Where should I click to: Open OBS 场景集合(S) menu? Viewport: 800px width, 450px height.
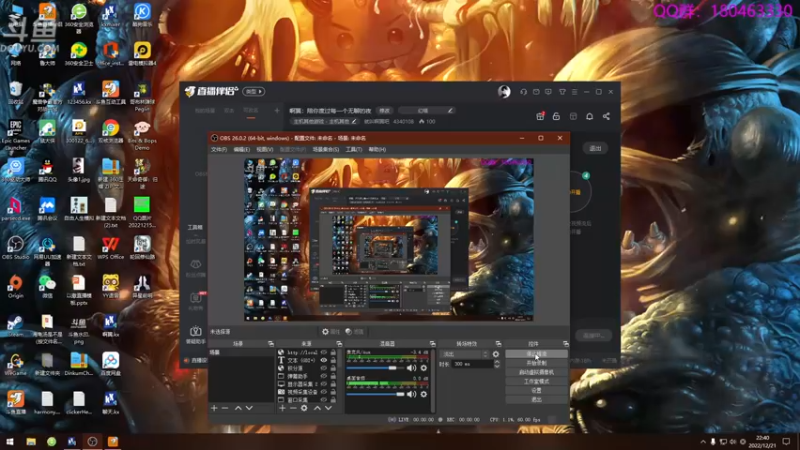[326, 149]
